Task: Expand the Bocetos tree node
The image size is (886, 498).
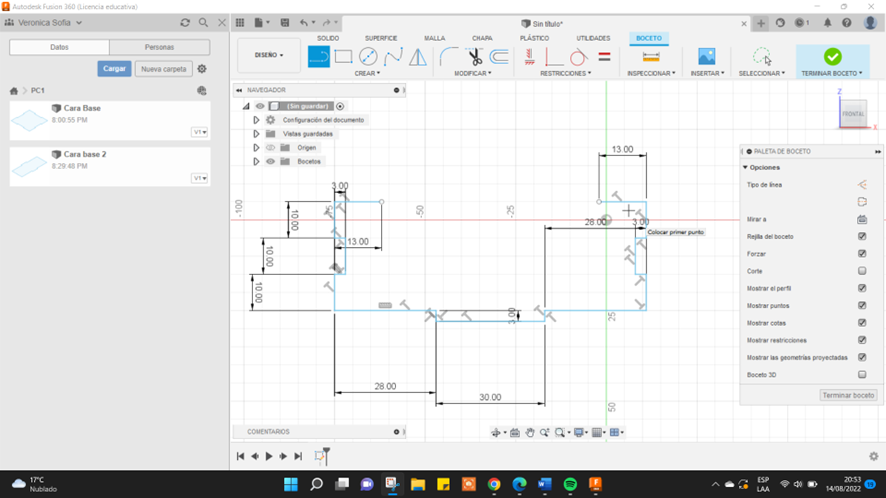Action: (256, 162)
